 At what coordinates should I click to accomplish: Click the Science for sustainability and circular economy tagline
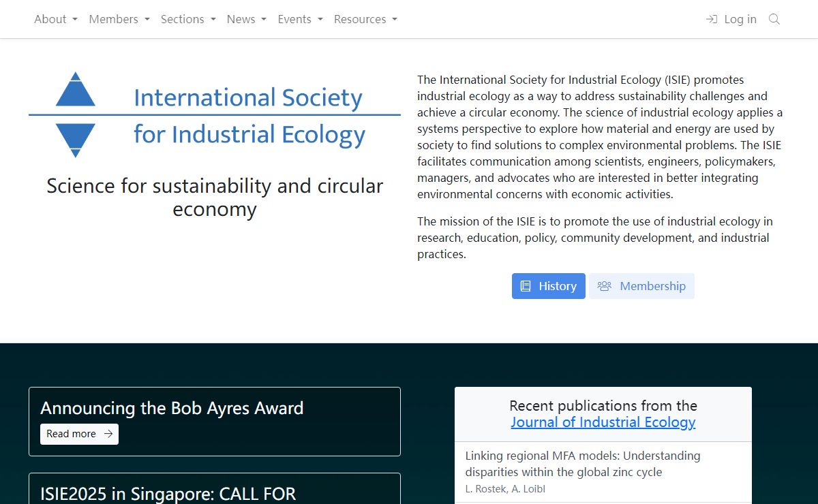[215, 198]
